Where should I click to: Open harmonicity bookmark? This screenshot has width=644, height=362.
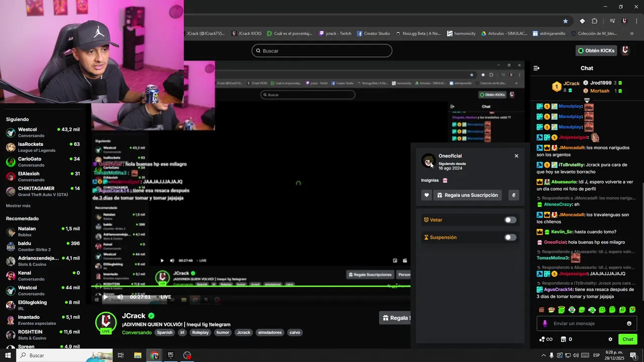tap(461, 33)
